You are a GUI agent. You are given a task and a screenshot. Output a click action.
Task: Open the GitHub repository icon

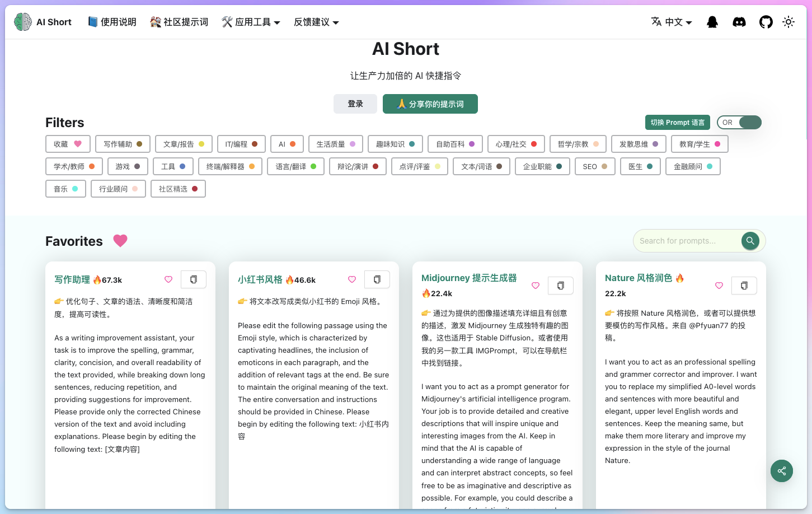[x=766, y=22]
